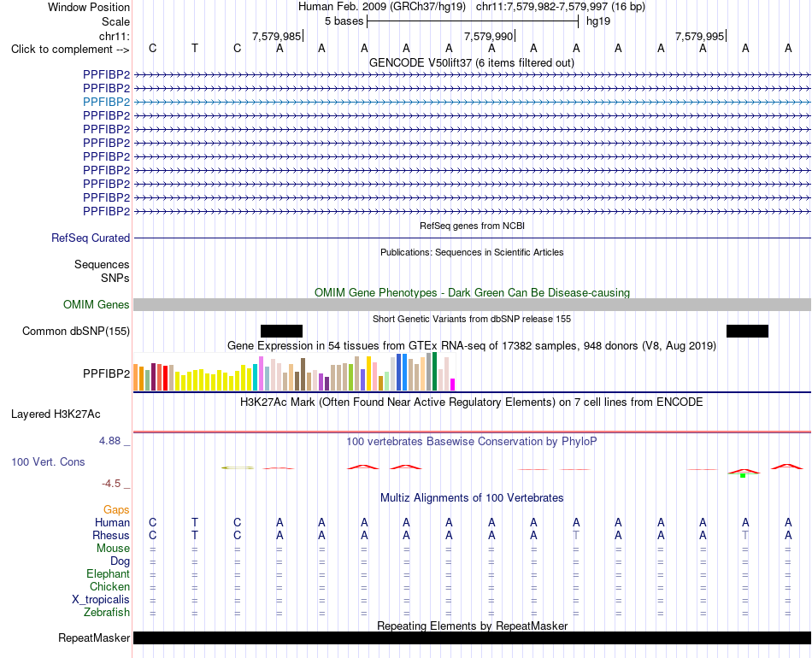
Task: Click the Window Position label
Action: (x=89, y=7)
